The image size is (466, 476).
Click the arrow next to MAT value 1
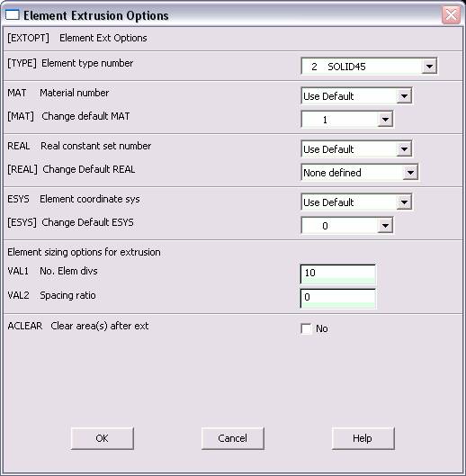coord(385,120)
